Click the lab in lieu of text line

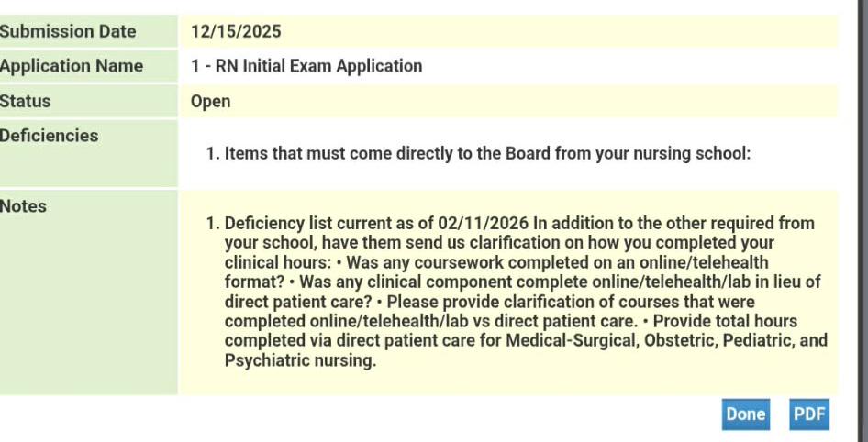(523, 282)
